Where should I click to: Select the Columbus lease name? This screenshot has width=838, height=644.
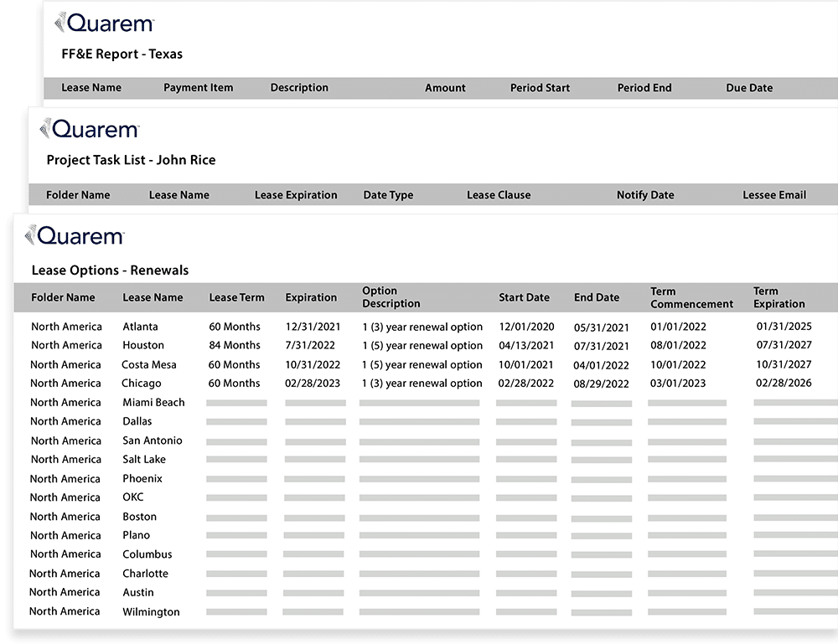[x=147, y=554]
